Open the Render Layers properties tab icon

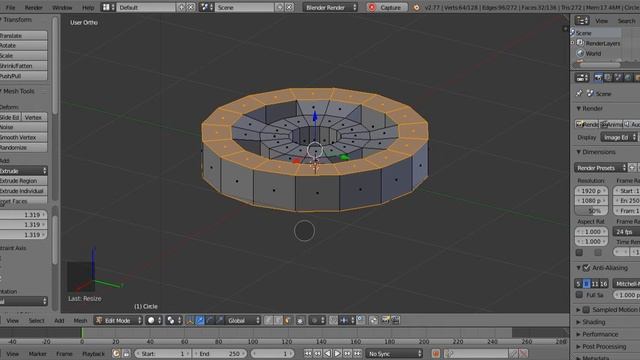608,78
